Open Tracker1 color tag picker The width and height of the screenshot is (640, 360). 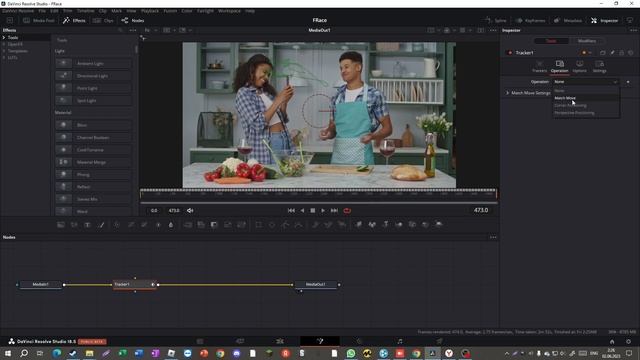click(586, 53)
